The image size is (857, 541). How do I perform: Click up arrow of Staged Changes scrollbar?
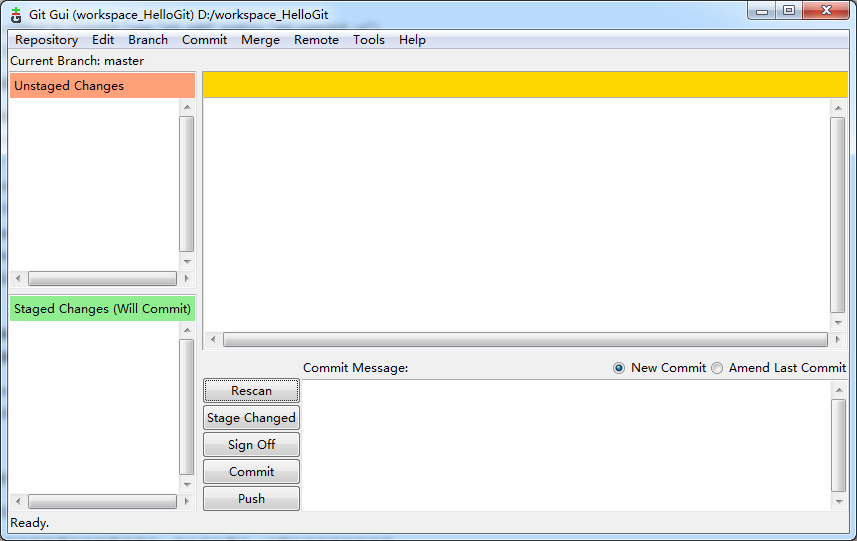pyautogui.click(x=187, y=330)
